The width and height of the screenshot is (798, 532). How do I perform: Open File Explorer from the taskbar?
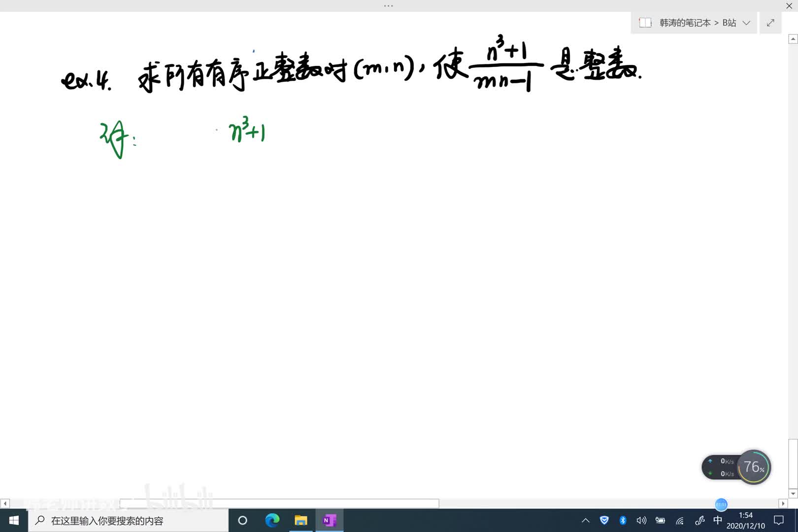click(300, 520)
